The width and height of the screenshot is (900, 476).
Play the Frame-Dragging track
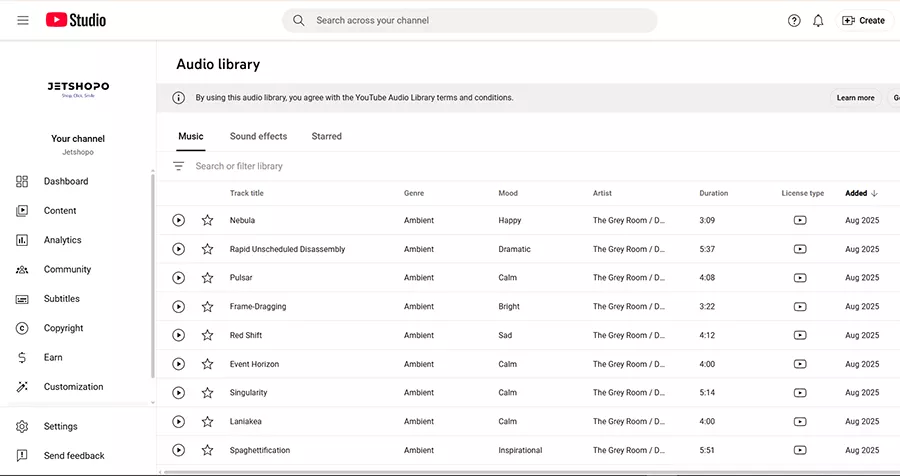point(179,307)
